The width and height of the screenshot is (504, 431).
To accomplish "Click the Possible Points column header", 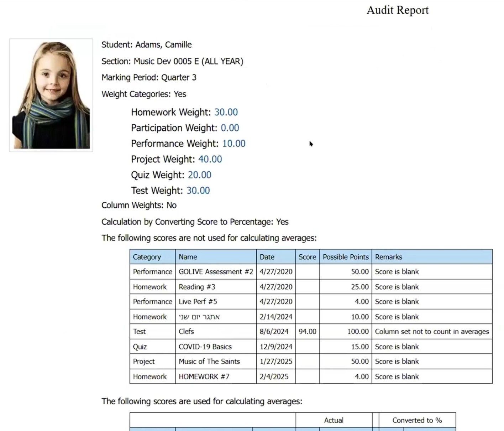I will (x=345, y=256).
